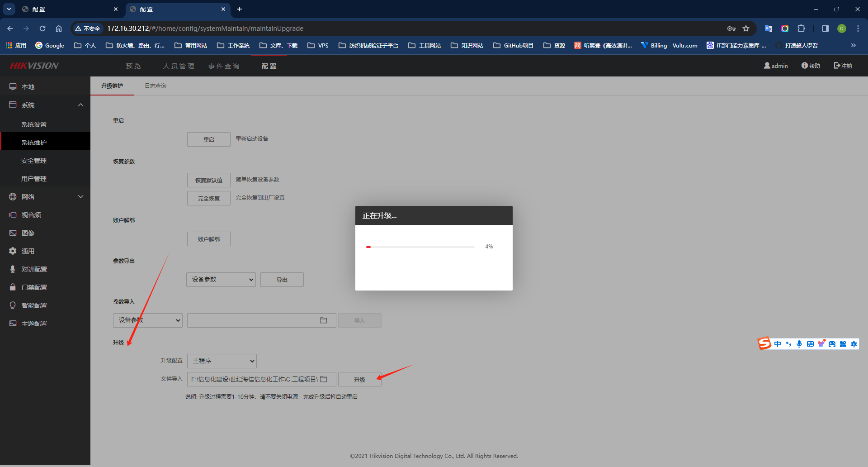Screen dimensions: 868x467
Task: Open Sogou soft keyboard icon
Action: click(x=810, y=344)
